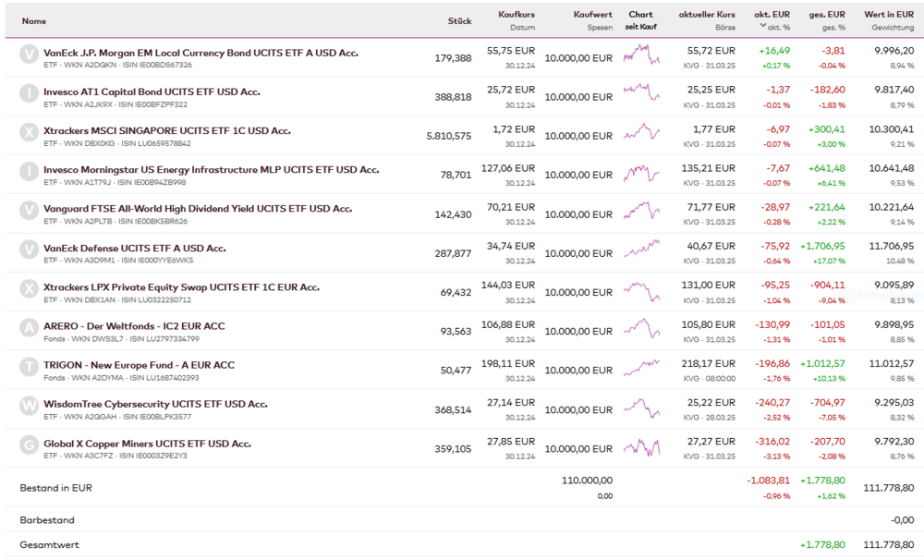Screen dimensions: 924x560
Task: Open the Global X Copper Miners chart thumbnail
Action: [641, 446]
